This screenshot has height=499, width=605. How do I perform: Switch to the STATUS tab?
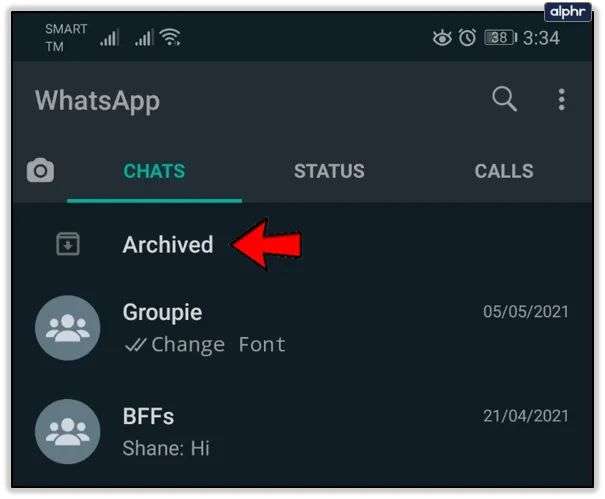coord(329,171)
